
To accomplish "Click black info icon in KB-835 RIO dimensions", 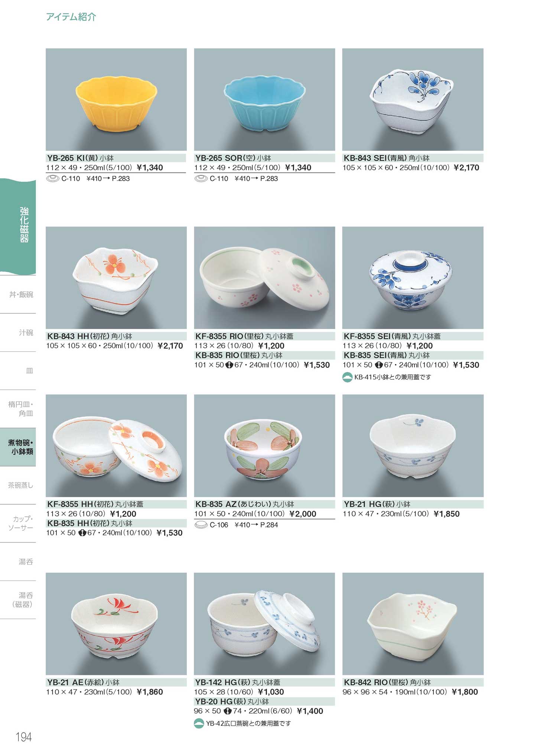I will click(x=229, y=365).
